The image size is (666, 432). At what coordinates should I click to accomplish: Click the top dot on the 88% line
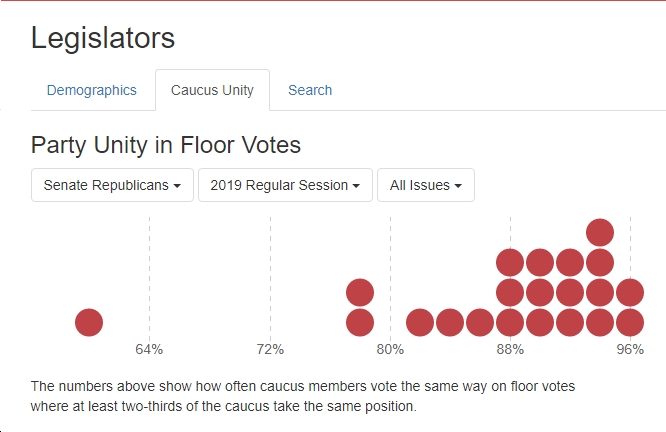(510, 263)
